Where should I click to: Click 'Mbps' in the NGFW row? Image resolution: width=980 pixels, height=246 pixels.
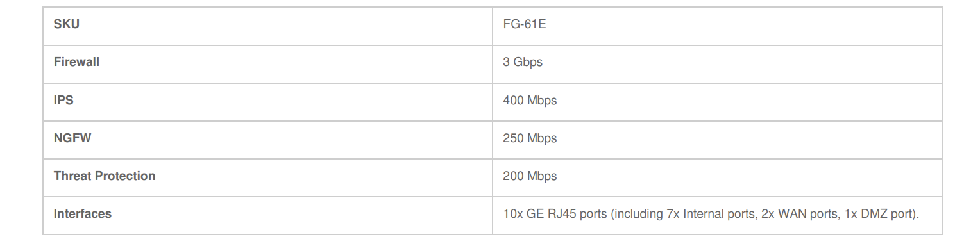pos(542,138)
